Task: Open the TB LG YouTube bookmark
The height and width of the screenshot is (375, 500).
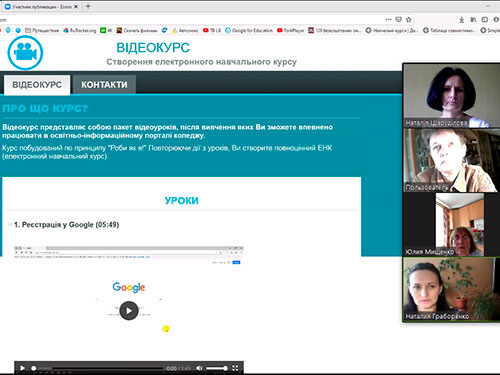Action: coord(212,30)
